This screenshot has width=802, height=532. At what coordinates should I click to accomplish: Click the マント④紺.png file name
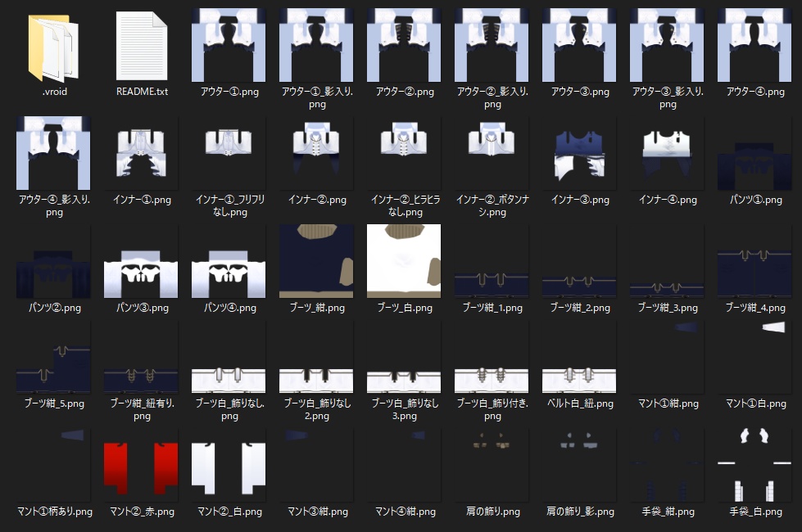click(x=405, y=511)
